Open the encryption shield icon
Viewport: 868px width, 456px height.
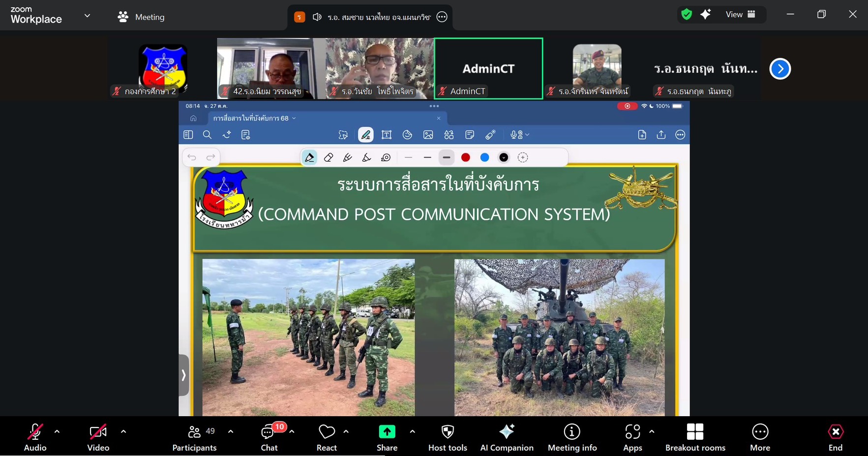pyautogui.click(x=687, y=15)
